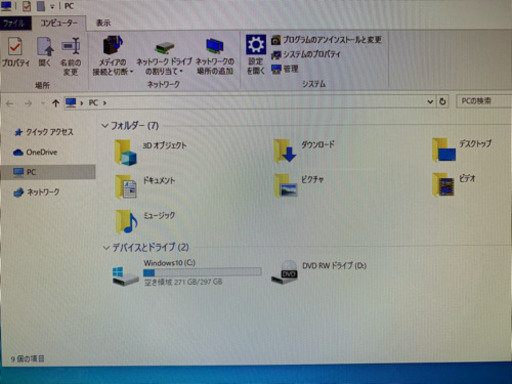Open Media connect and disconnect (メディアの接続と切断)
This screenshot has width=512, height=384.
(113, 56)
